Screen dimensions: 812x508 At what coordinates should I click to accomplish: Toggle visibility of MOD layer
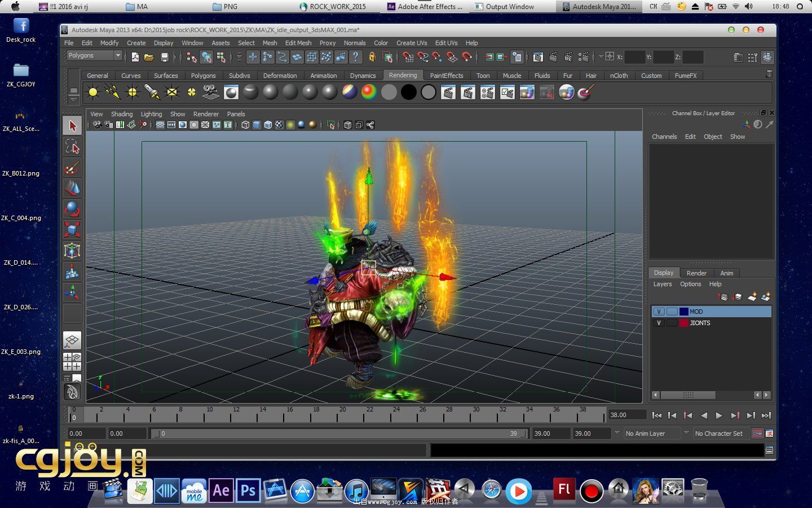[x=658, y=312]
